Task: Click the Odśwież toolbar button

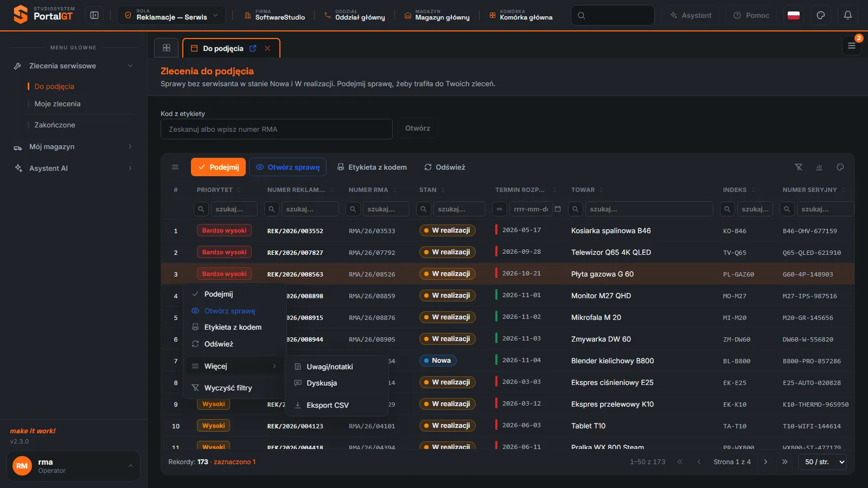Action: point(444,167)
